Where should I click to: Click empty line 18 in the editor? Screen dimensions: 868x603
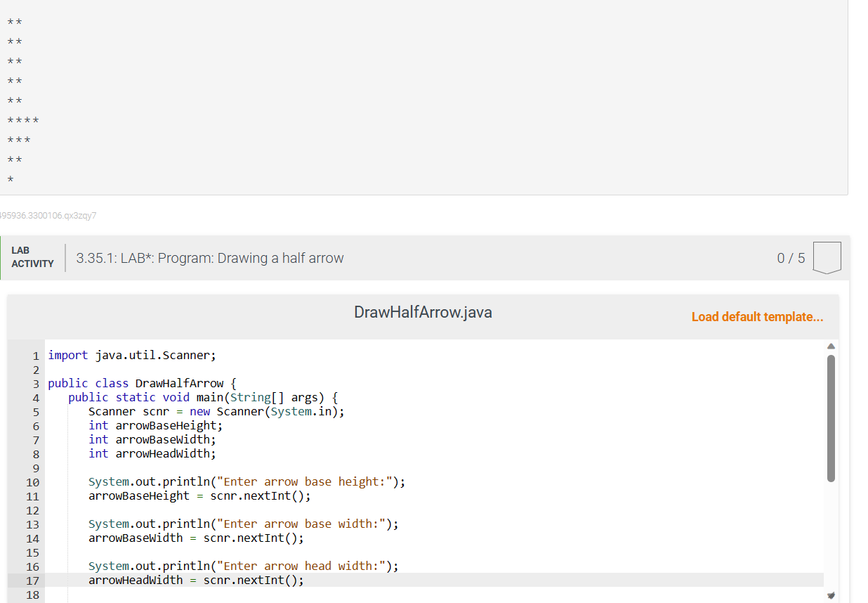(435, 595)
